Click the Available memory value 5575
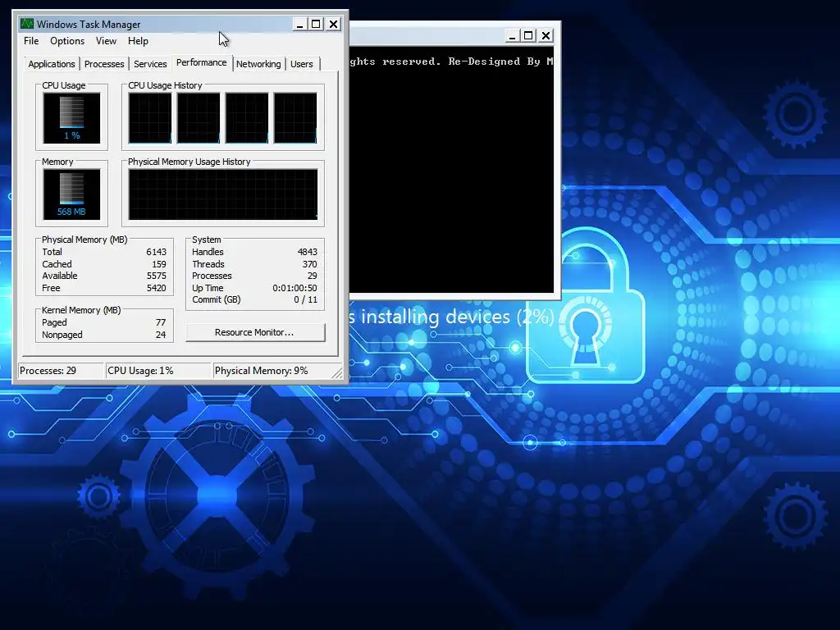Screen dimensions: 840x630 [x=156, y=276]
